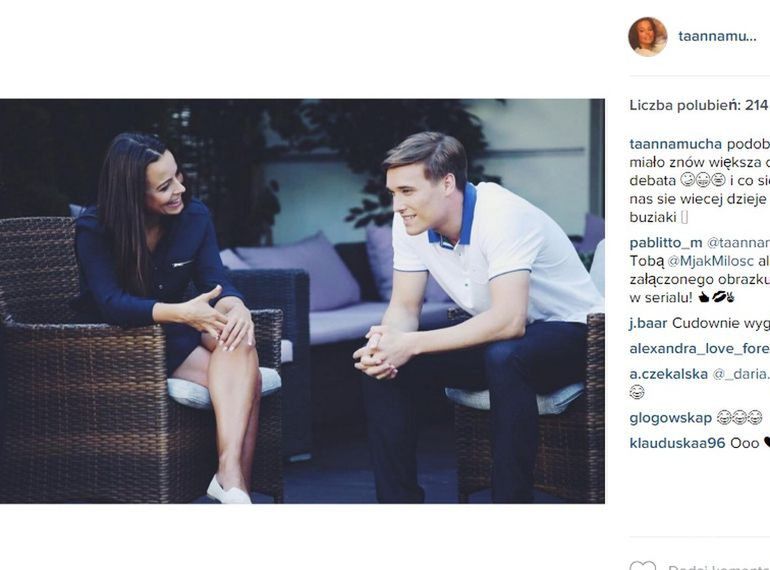Click the heart like icon
770x570 pixels.
pos(642,566)
